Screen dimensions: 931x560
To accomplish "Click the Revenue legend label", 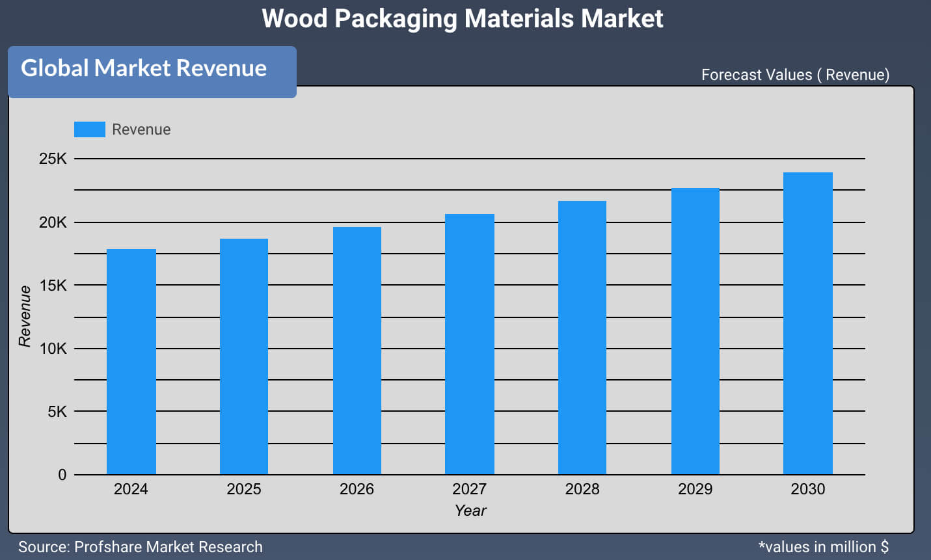I will tap(141, 129).
